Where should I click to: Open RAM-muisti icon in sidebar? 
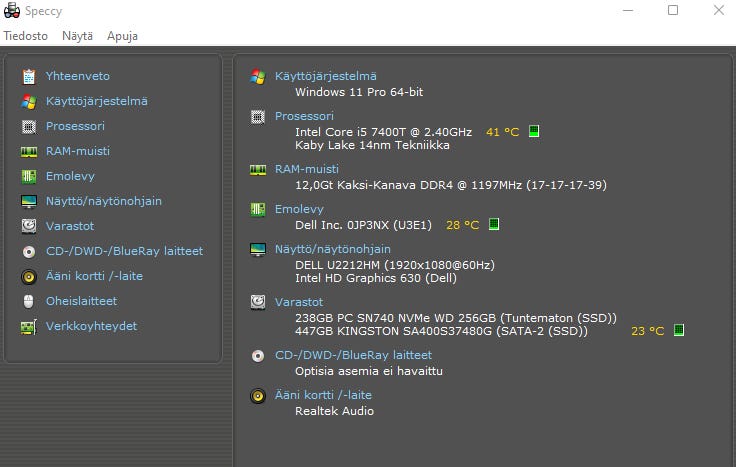(28, 151)
